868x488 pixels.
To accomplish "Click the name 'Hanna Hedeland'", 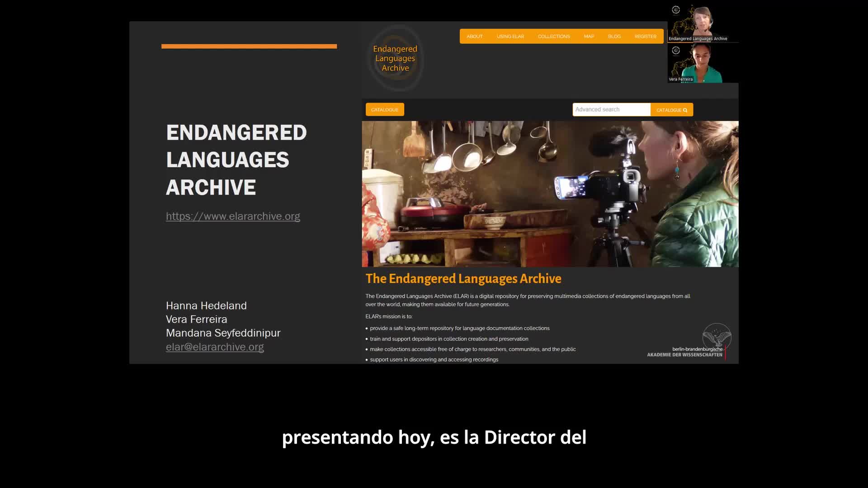I will [206, 306].
